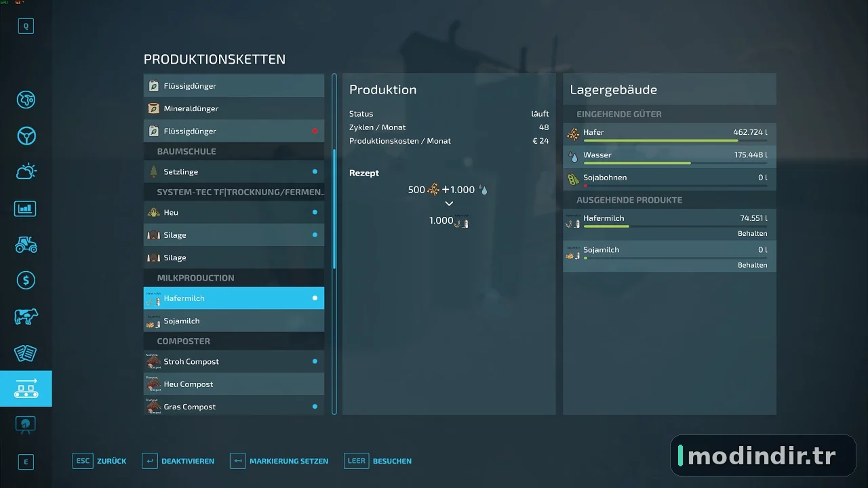Click the Mineraldünger bag icon
This screenshot has height=488, width=868.
[154, 108]
